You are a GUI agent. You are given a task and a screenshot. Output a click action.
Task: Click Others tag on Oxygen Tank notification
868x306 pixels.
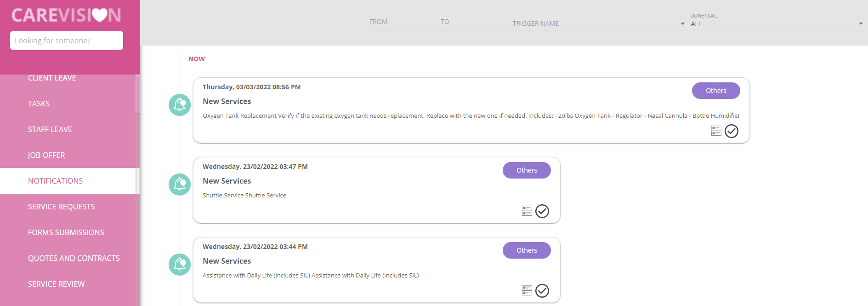coord(715,91)
